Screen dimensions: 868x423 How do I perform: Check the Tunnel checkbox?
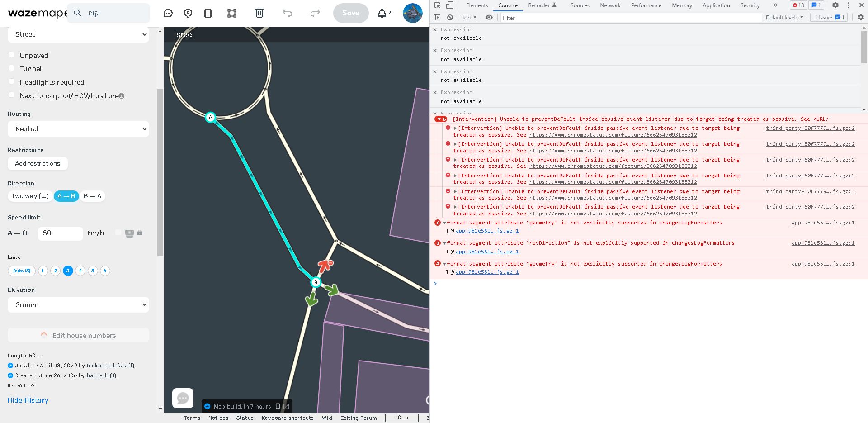click(x=12, y=68)
